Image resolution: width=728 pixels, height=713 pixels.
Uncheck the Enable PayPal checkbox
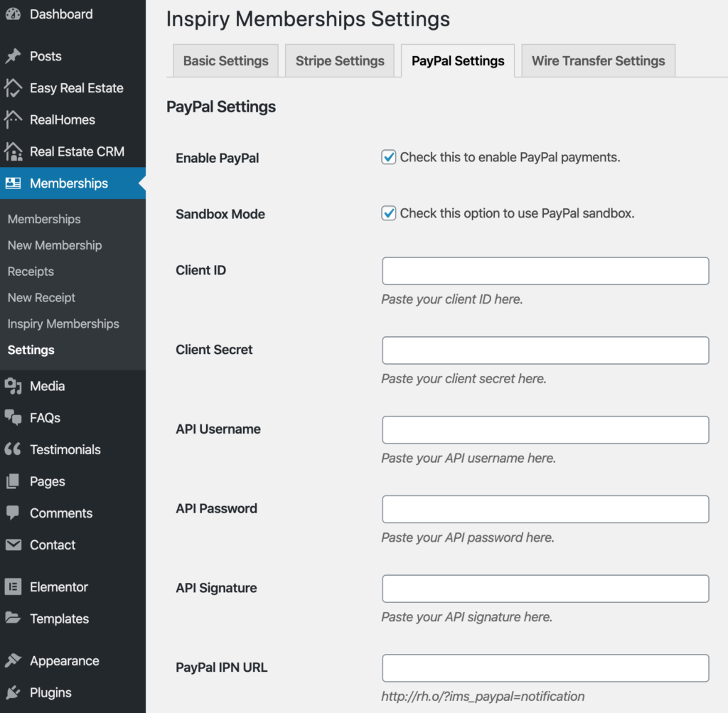pos(389,158)
